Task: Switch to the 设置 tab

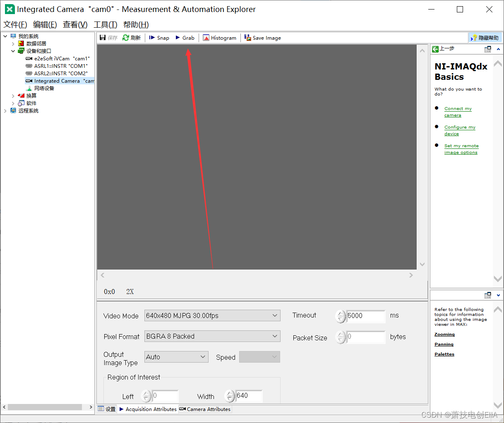Action: point(107,409)
